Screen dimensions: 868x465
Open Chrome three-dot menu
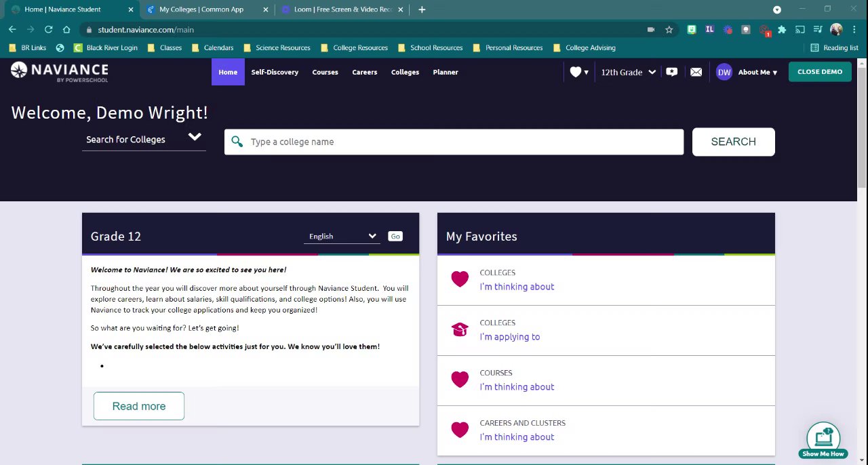point(854,30)
